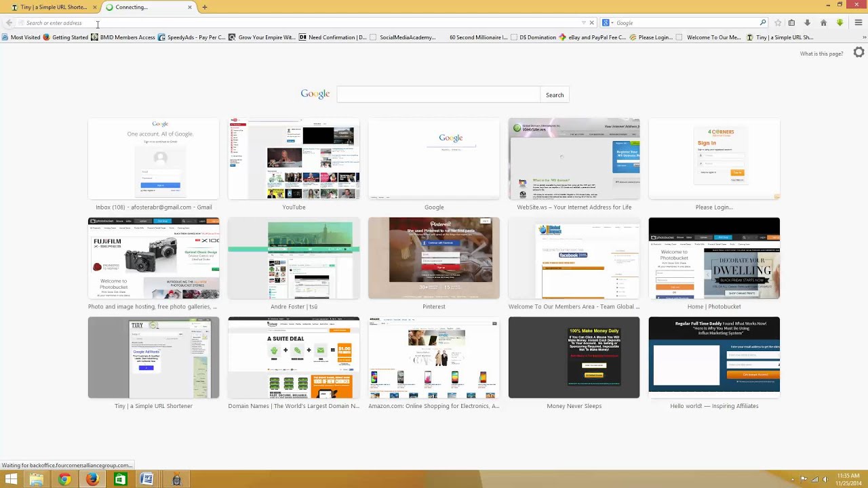The image size is (868, 488).
Task: Open the Downloads arrow button
Action: (x=807, y=23)
